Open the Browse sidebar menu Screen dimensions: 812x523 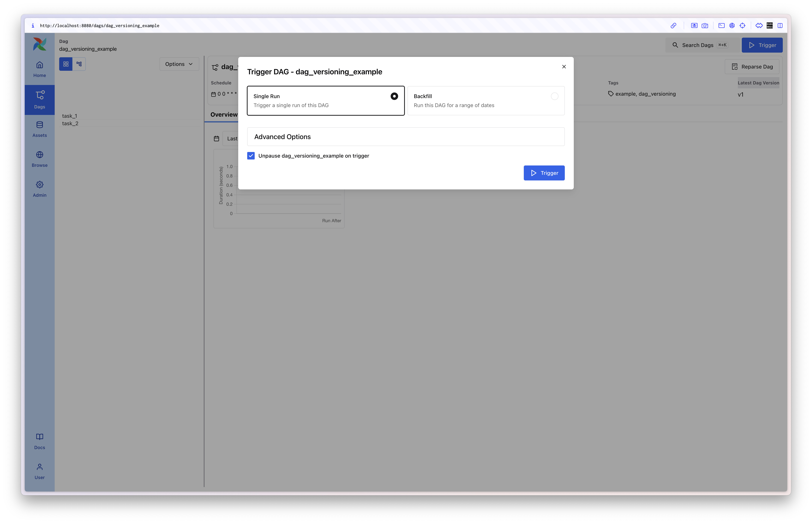(39, 159)
